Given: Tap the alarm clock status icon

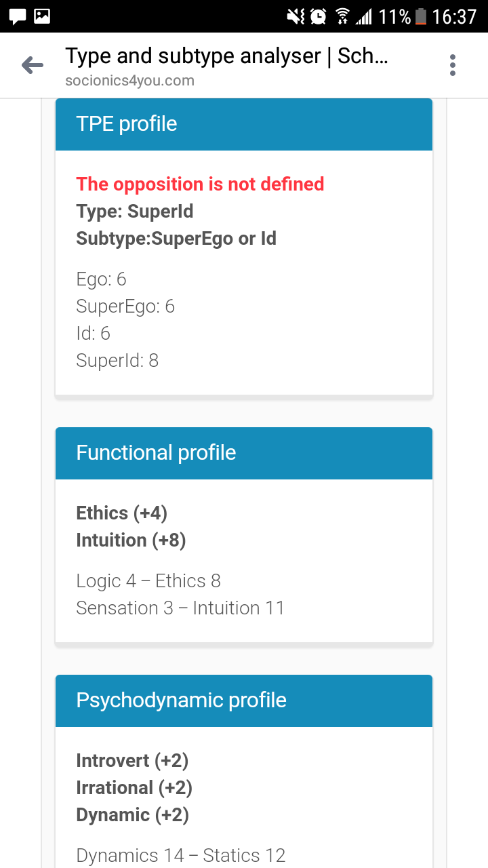Looking at the screenshot, I should pos(318,16).
